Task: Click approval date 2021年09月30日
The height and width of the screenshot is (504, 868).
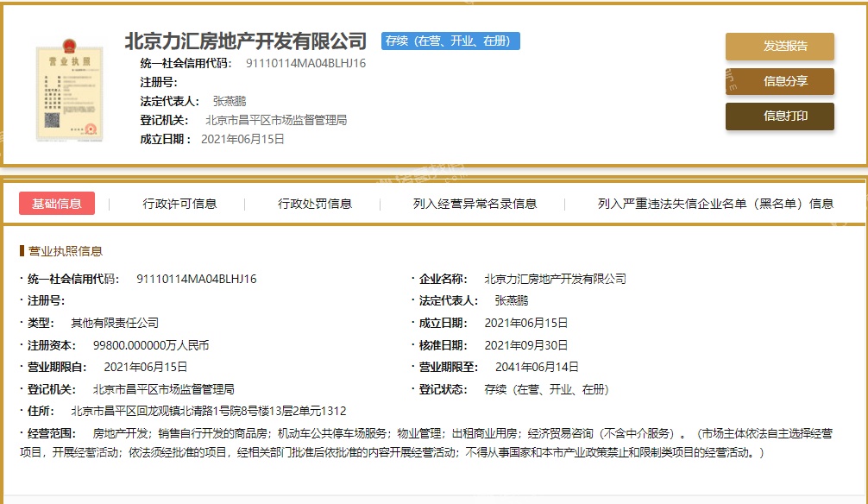Action: [x=526, y=345]
